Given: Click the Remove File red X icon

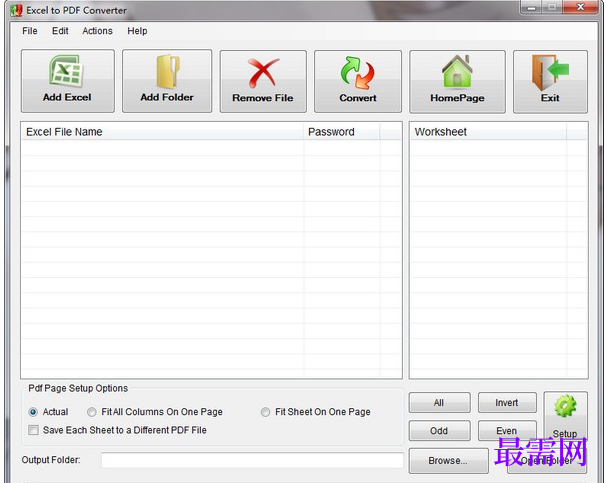Looking at the screenshot, I should click(x=262, y=73).
